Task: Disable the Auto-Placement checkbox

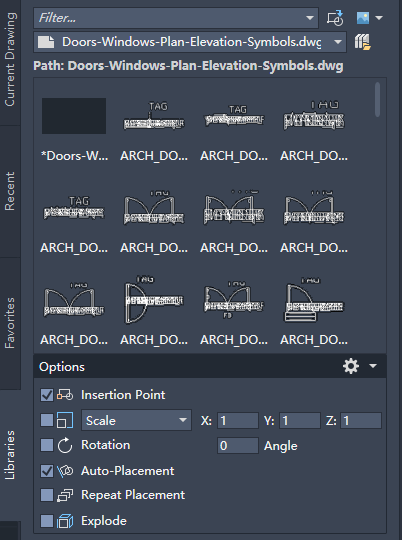Action: [47, 471]
